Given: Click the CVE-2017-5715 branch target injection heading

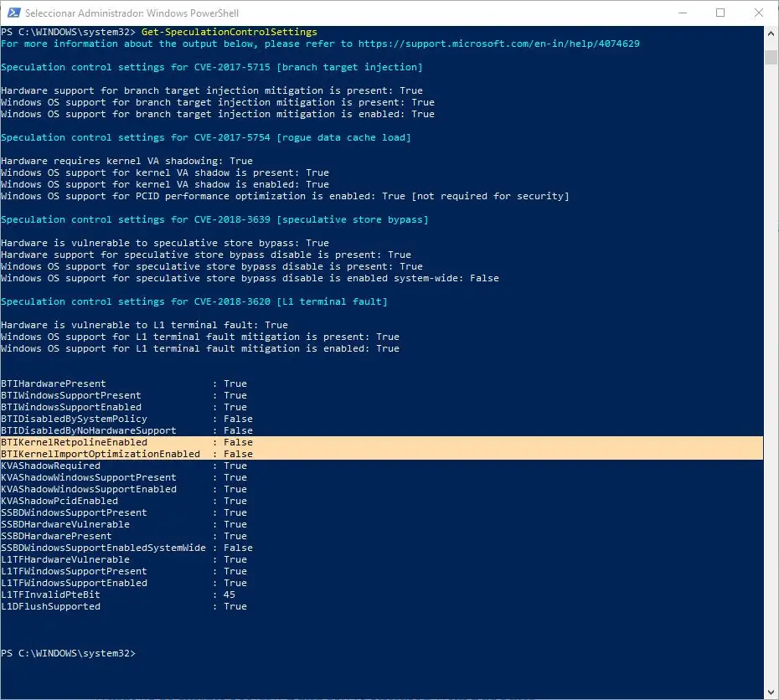Looking at the screenshot, I should pos(212,67).
